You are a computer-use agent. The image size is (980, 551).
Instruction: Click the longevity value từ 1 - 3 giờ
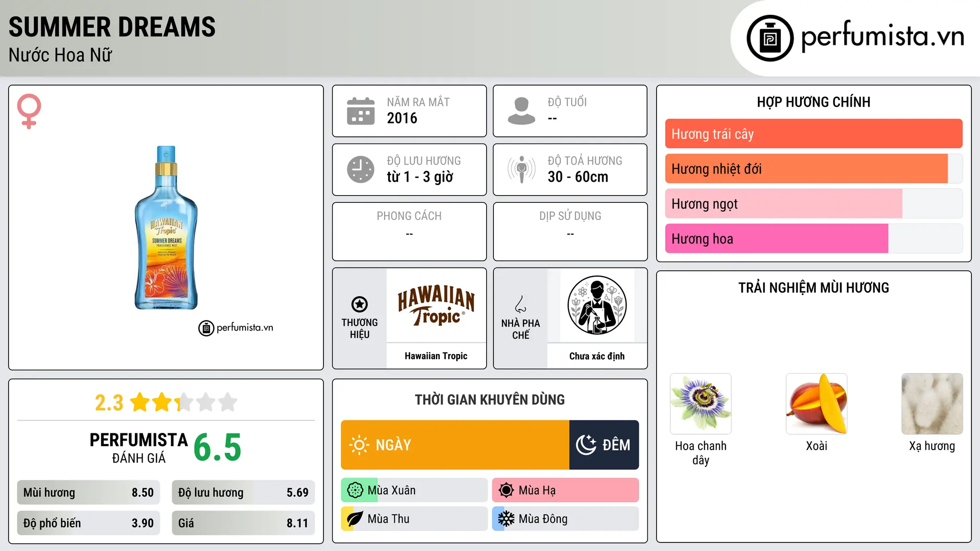click(x=420, y=177)
